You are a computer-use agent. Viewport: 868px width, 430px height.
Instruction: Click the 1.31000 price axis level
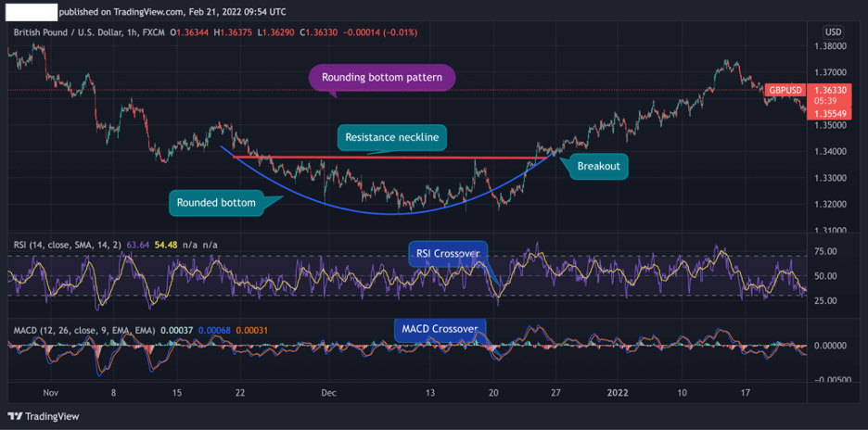[x=832, y=230]
